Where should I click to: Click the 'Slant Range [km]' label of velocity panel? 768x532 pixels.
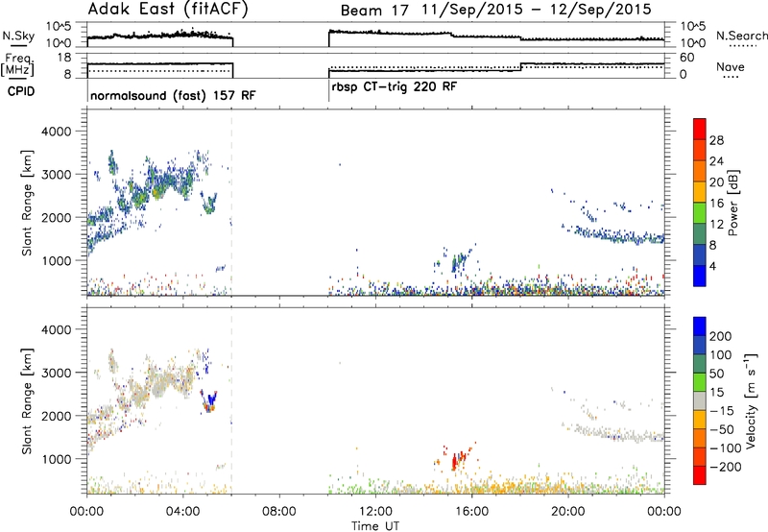[27, 401]
